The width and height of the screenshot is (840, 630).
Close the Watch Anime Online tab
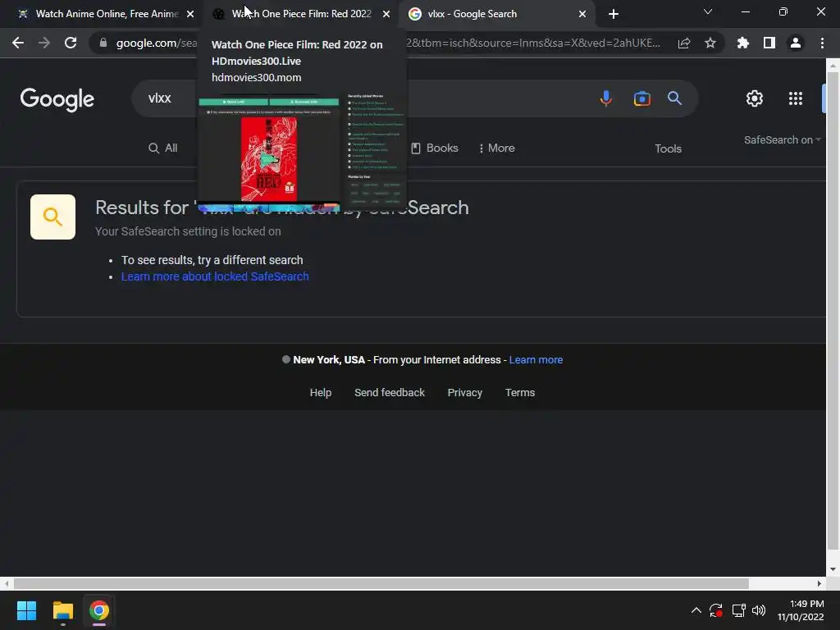pos(190,14)
